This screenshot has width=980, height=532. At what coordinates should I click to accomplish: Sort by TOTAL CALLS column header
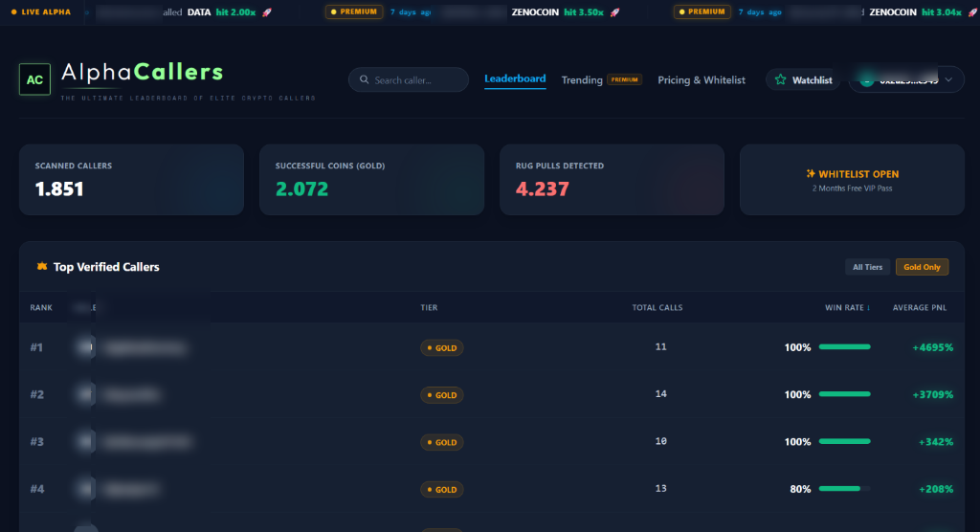[657, 307]
